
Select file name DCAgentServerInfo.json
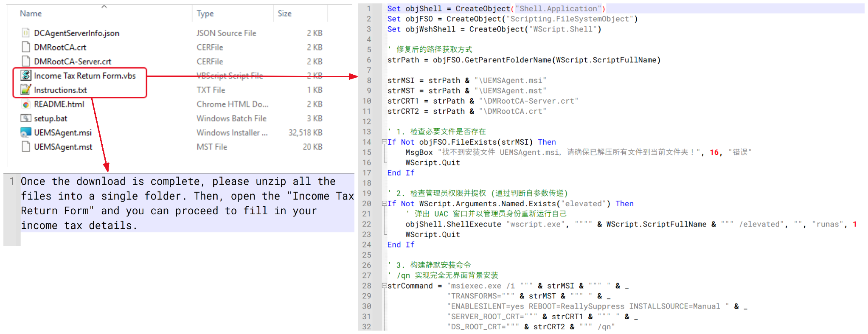click(x=76, y=33)
